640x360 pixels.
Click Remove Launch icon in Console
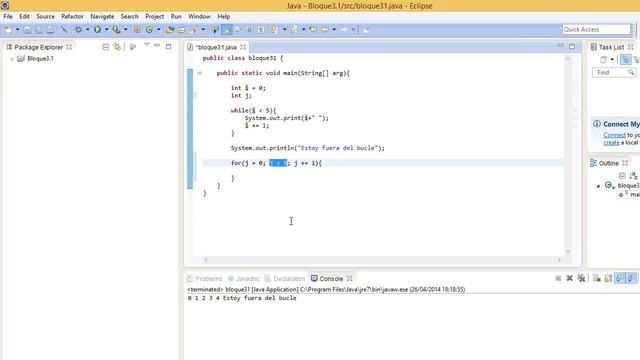pyautogui.click(x=570, y=278)
